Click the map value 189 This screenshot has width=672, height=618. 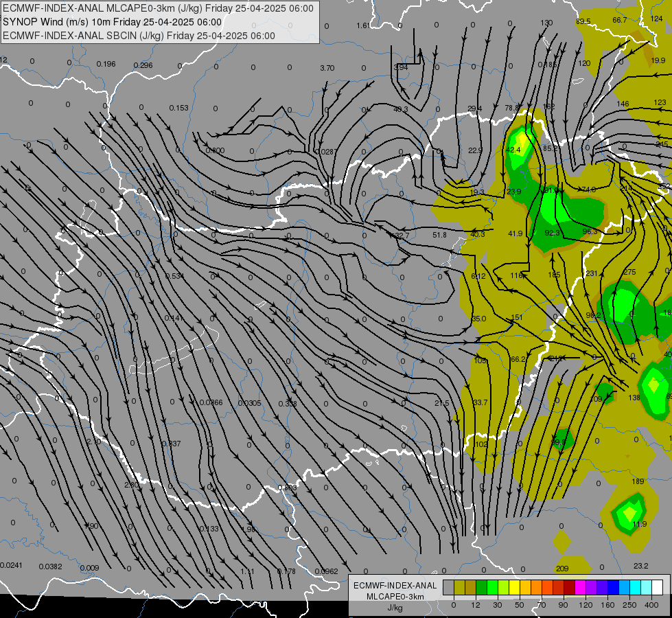click(638, 481)
